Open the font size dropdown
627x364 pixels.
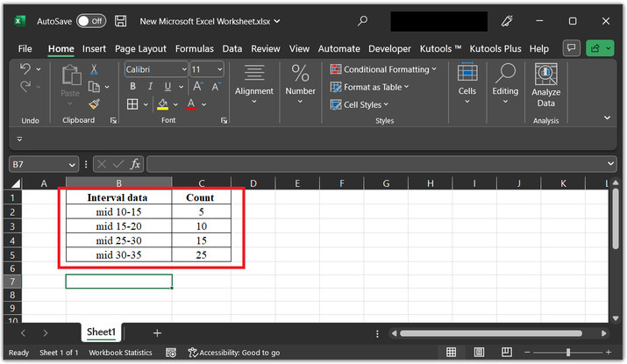pyautogui.click(x=219, y=69)
